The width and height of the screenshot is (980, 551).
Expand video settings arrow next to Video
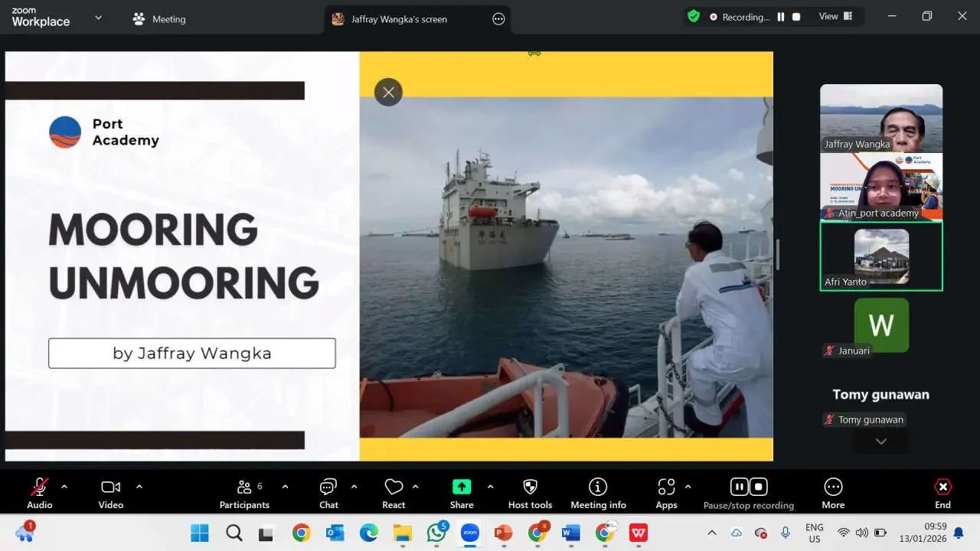[139, 487]
